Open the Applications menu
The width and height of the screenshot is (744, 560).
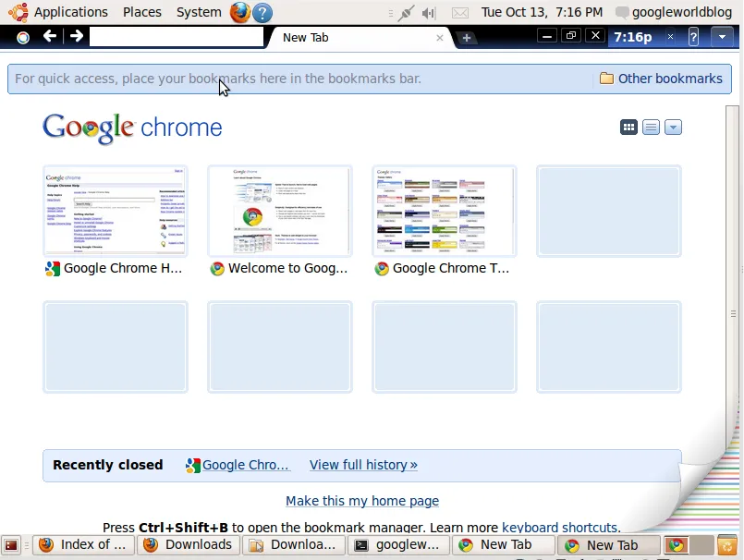pos(70,12)
